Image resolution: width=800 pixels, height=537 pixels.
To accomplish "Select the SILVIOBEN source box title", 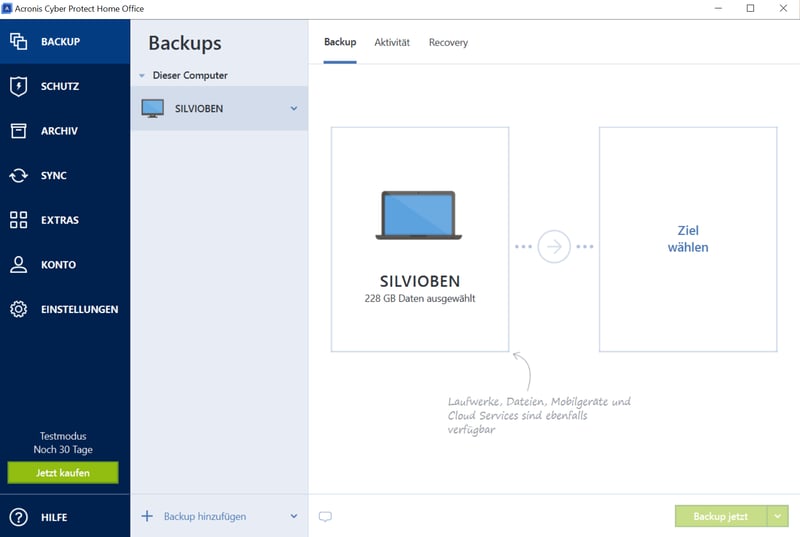I will point(420,281).
